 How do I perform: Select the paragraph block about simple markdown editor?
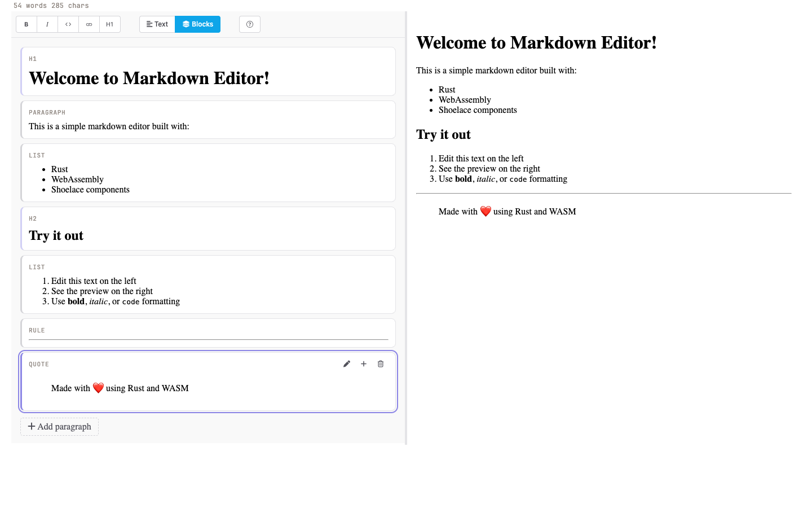[208, 120]
